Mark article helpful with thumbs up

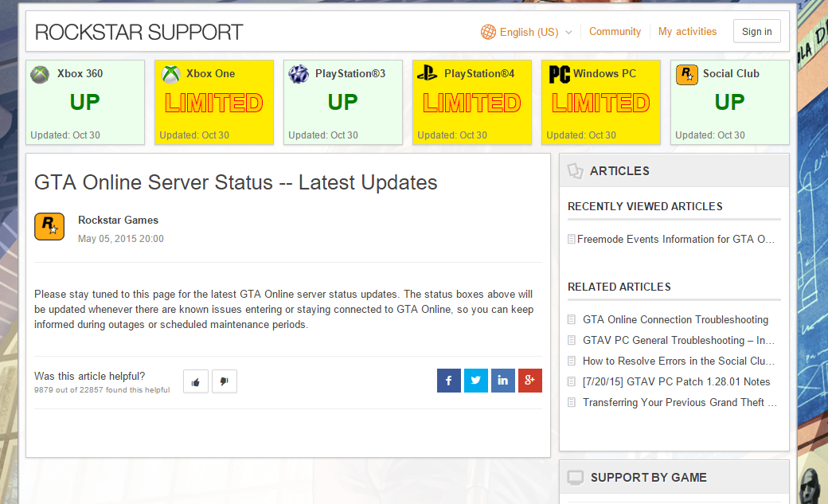pos(196,381)
